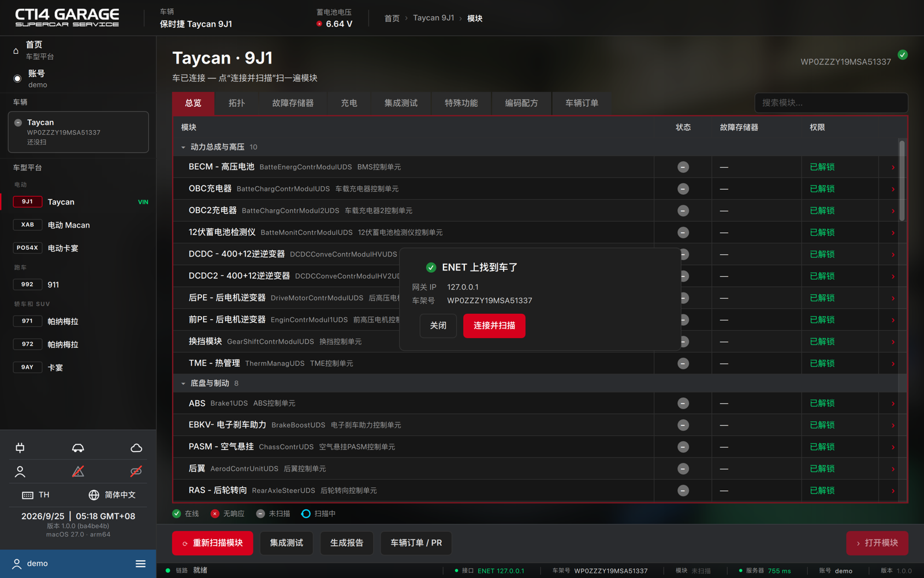The height and width of the screenshot is (578, 924).
Task: Click 重新扫描模块 button
Action: (213, 543)
